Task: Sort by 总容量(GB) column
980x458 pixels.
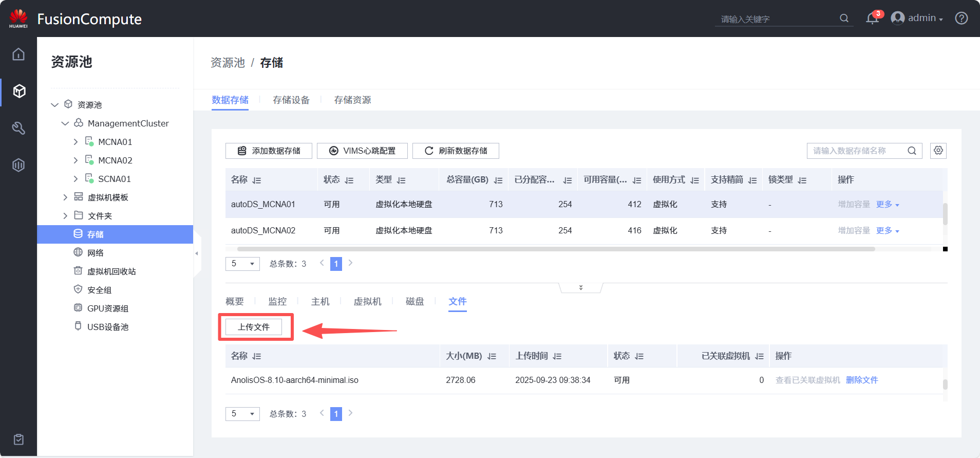Action: point(498,180)
